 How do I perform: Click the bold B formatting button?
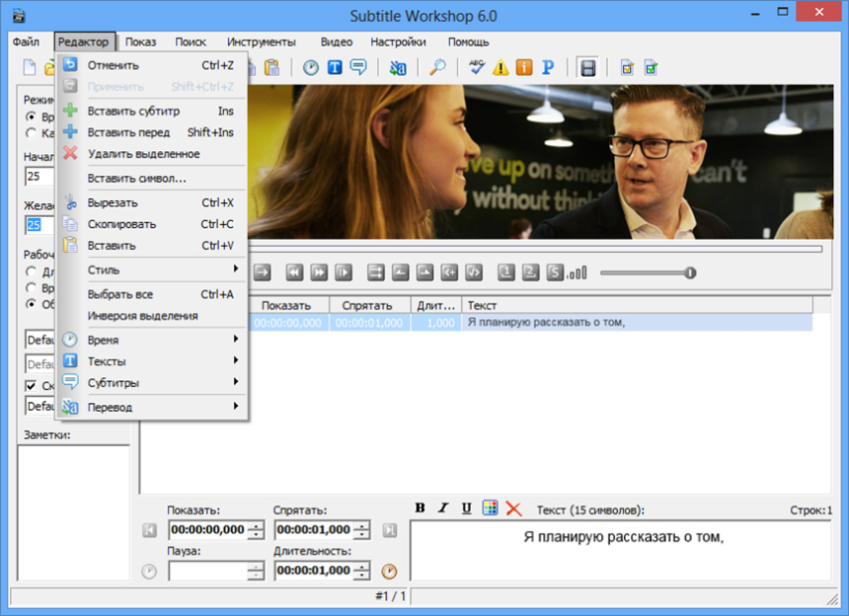(x=420, y=507)
